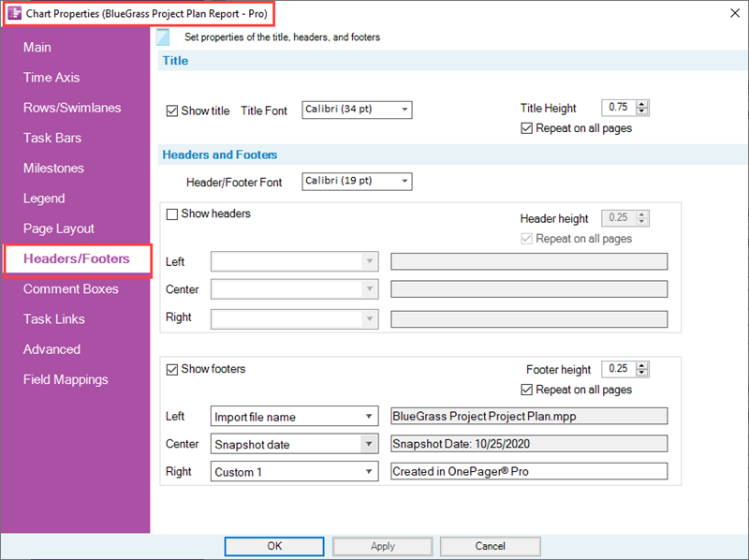Click the Apply button
Screen dimensions: 749x560
[x=382, y=546]
